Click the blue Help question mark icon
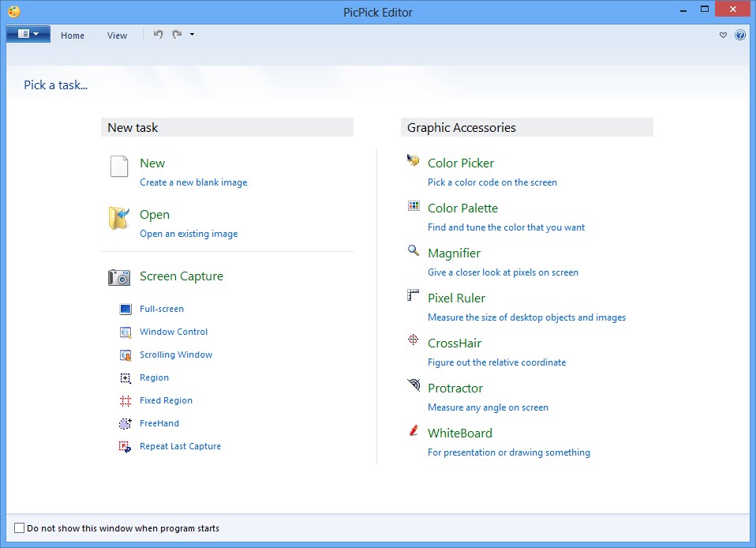The image size is (756, 548). pos(740,35)
